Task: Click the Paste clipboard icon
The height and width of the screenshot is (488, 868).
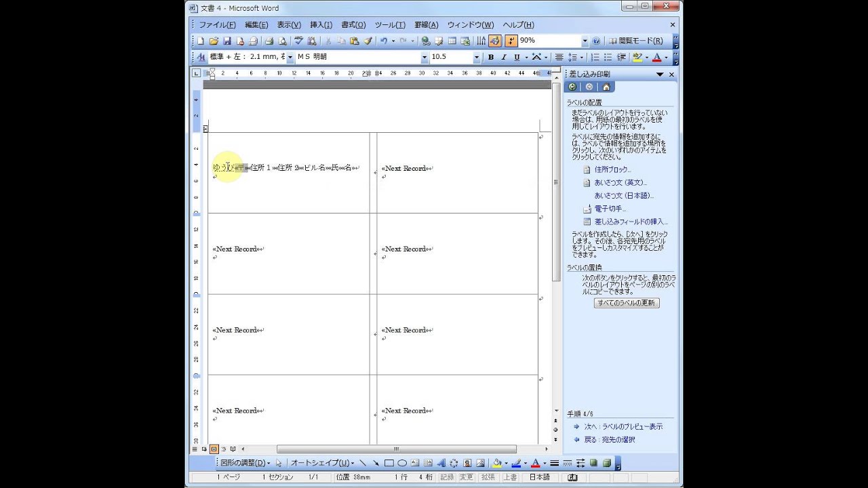Action: coord(354,41)
